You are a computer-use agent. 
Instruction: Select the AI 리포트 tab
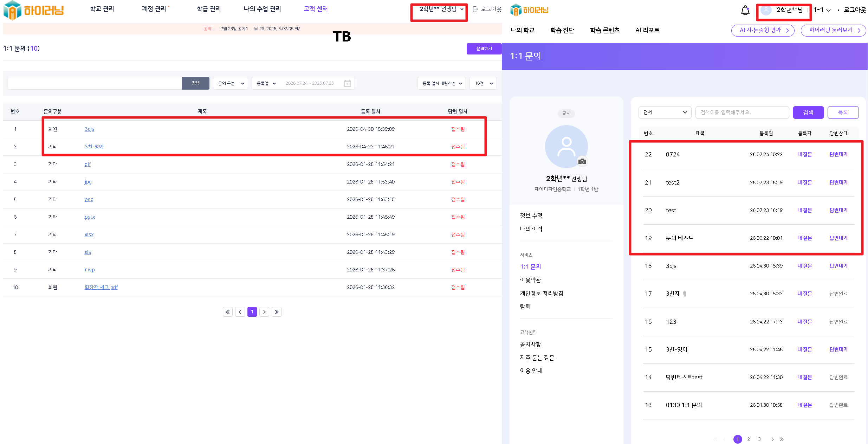(647, 30)
